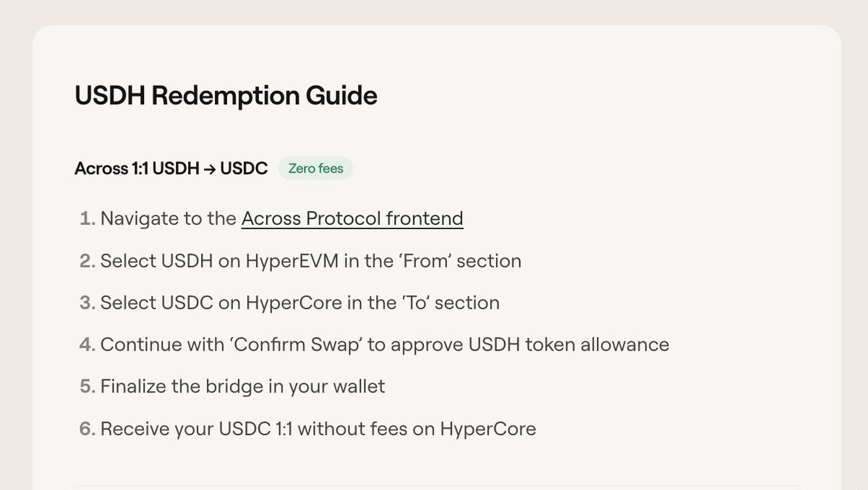
Task: Click the number 6. list marker
Action: (x=88, y=429)
